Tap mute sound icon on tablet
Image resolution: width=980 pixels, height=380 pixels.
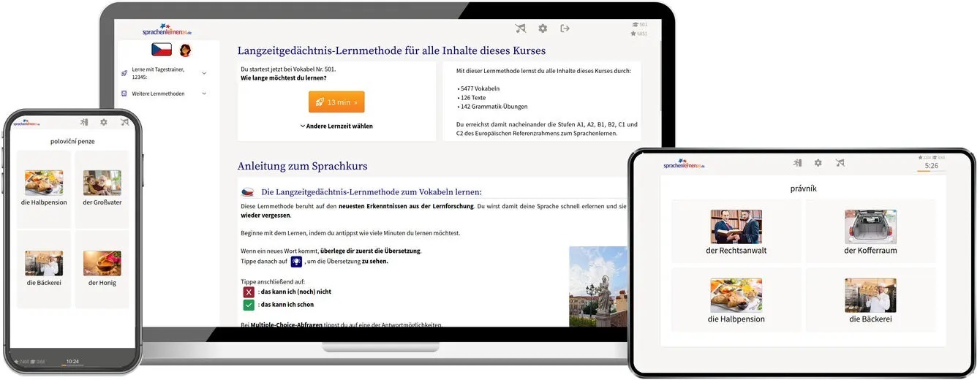click(x=840, y=163)
